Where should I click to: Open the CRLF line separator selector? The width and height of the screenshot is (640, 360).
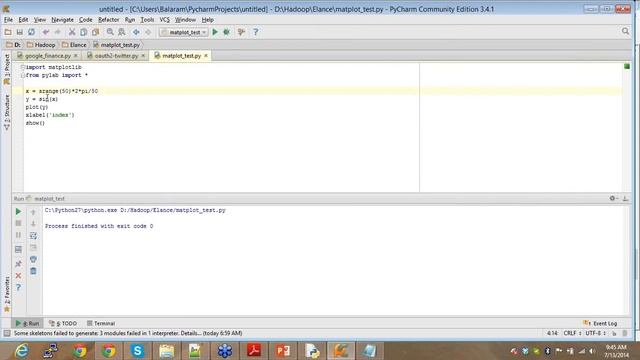click(572, 333)
